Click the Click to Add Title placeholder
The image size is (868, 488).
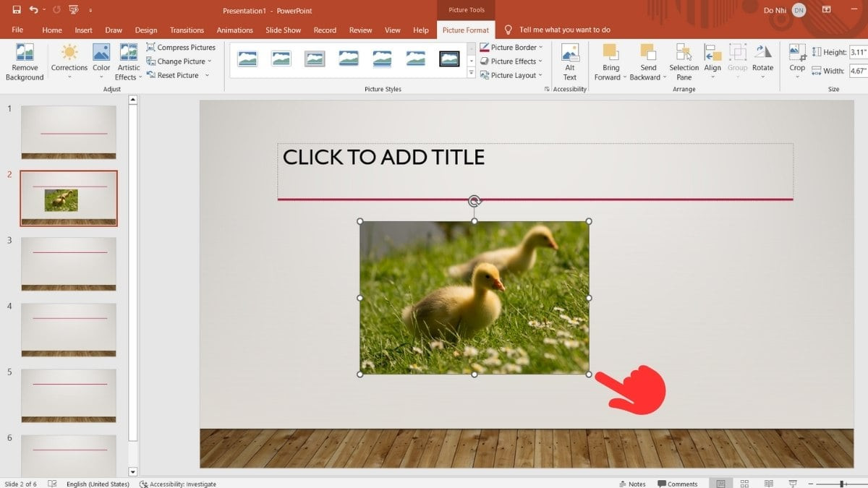pos(535,171)
